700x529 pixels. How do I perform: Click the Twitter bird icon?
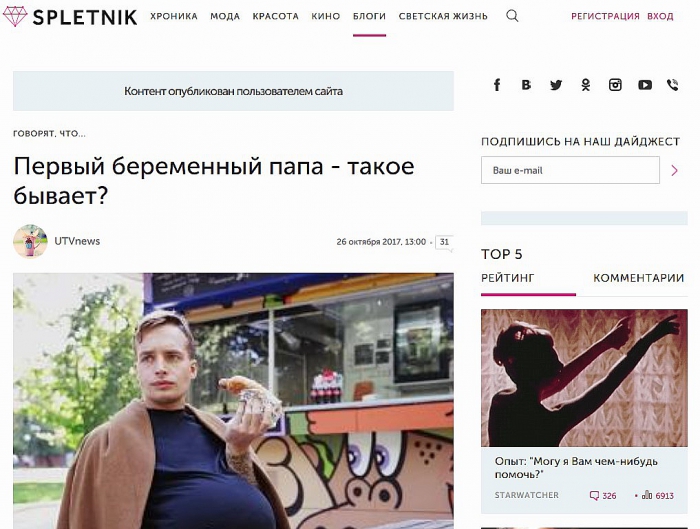pos(556,85)
